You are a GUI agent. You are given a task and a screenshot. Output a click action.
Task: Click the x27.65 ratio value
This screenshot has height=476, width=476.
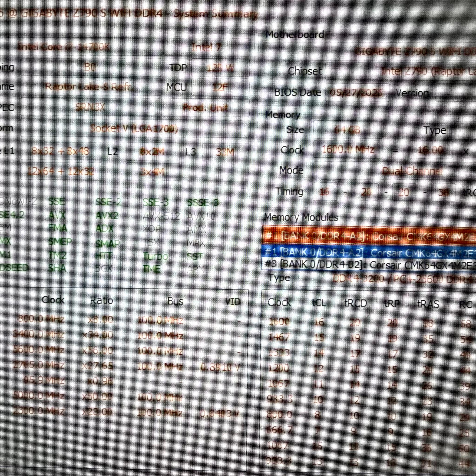click(97, 365)
